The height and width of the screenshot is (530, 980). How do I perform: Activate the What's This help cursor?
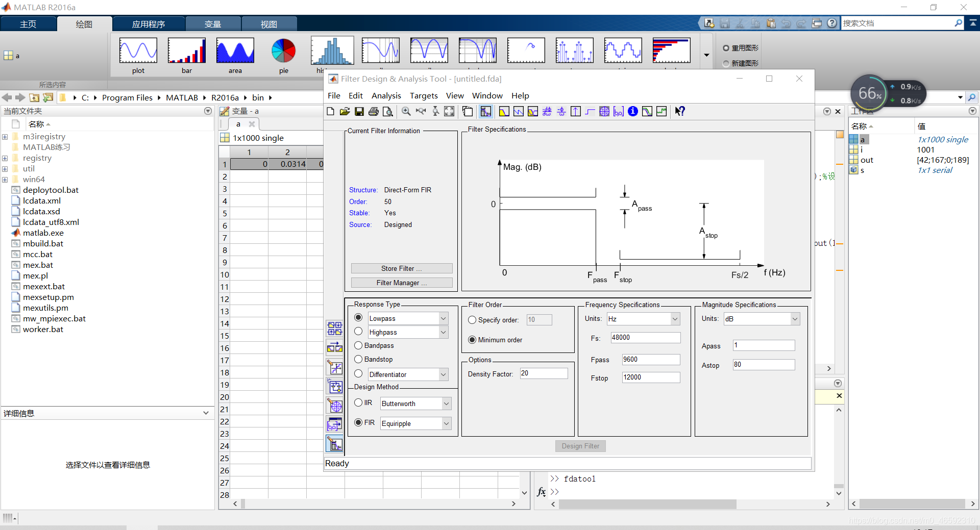[x=680, y=111]
